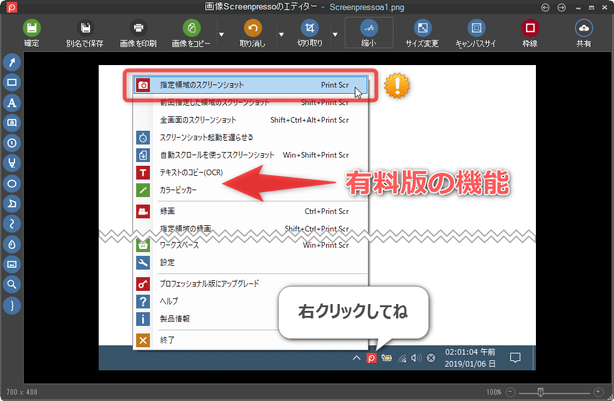Select the rectangle drawing tool

12,82
